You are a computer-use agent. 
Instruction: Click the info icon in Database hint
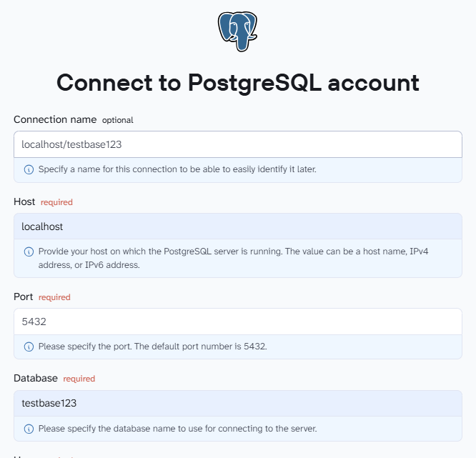tap(29, 429)
